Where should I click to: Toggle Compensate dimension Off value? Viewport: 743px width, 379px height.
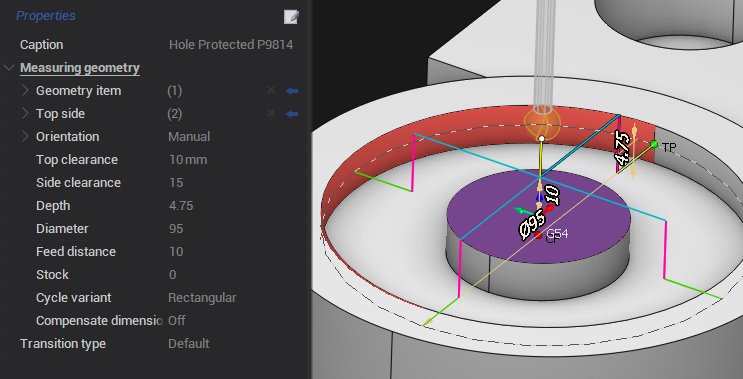(x=177, y=320)
